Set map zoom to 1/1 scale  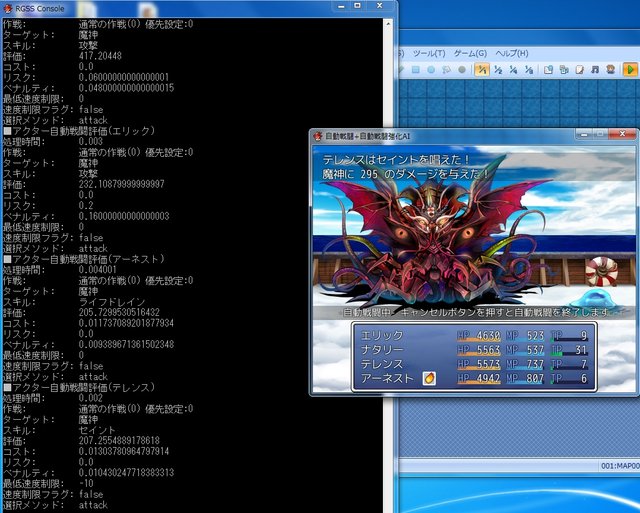click(x=482, y=70)
